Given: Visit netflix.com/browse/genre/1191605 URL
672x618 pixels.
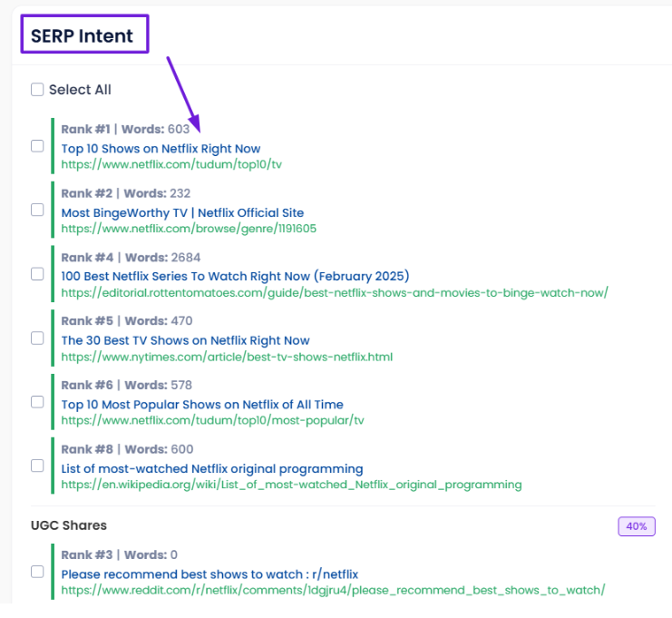Looking at the screenshot, I should pyautogui.click(x=189, y=229).
